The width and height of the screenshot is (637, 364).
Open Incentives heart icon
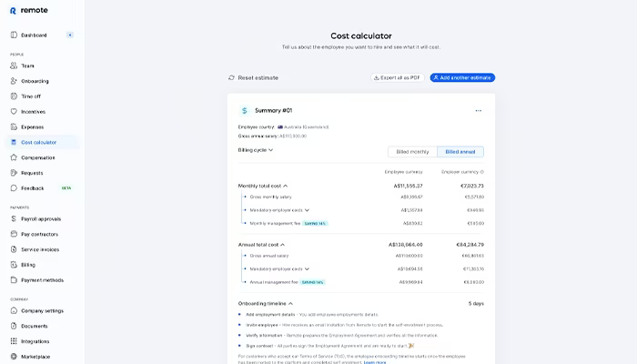click(x=14, y=111)
